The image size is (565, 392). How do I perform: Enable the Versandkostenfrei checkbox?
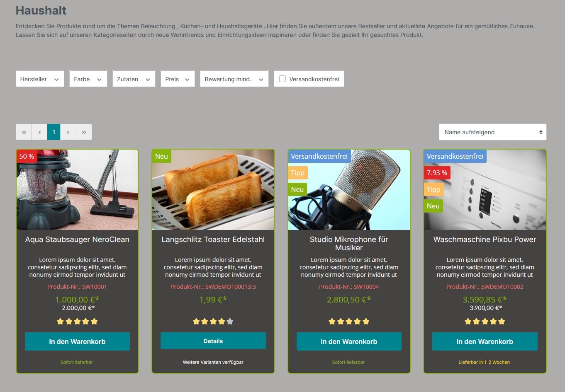(x=282, y=79)
